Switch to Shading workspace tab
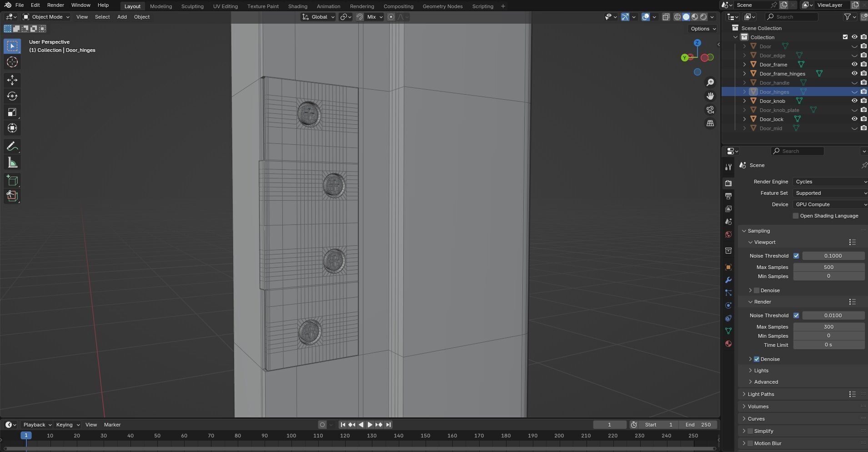Image resolution: width=868 pixels, height=452 pixels. pos(297,6)
